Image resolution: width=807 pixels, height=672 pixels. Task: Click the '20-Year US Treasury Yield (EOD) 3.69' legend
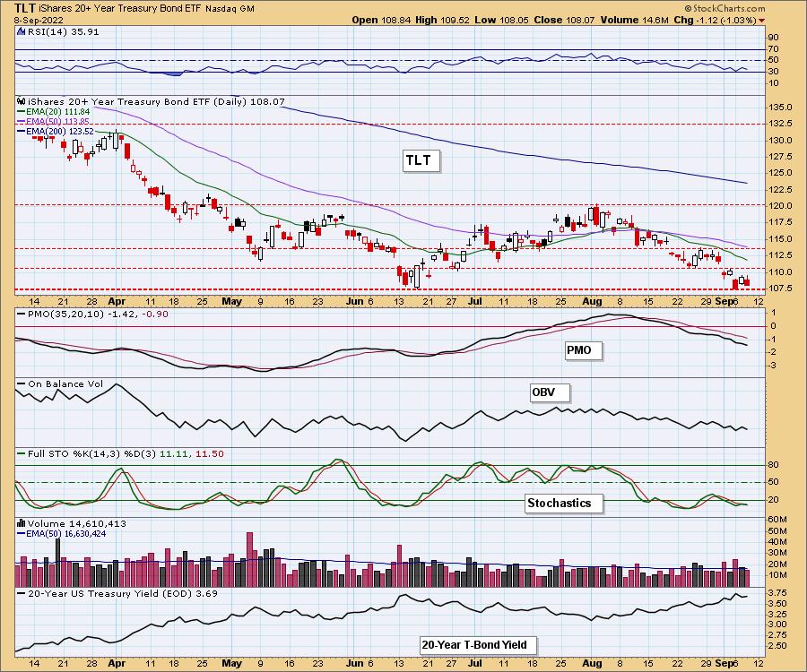coord(123,593)
